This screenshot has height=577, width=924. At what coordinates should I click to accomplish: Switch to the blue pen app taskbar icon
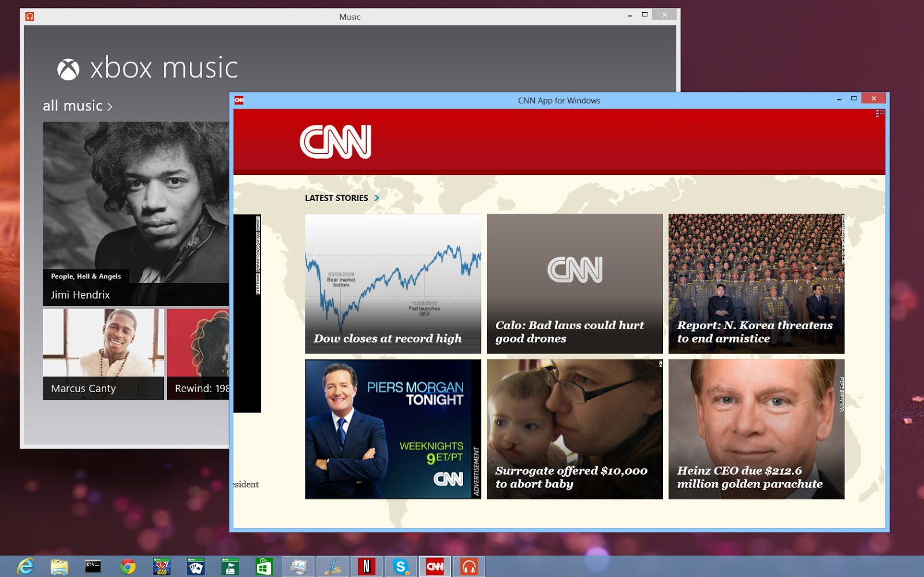(333, 567)
